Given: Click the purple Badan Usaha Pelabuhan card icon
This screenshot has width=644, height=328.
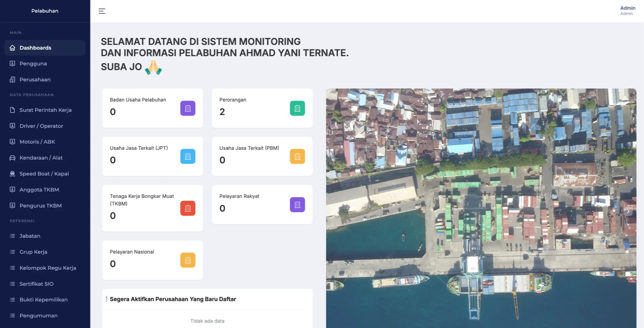Looking at the screenshot, I should click(x=188, y=108).
